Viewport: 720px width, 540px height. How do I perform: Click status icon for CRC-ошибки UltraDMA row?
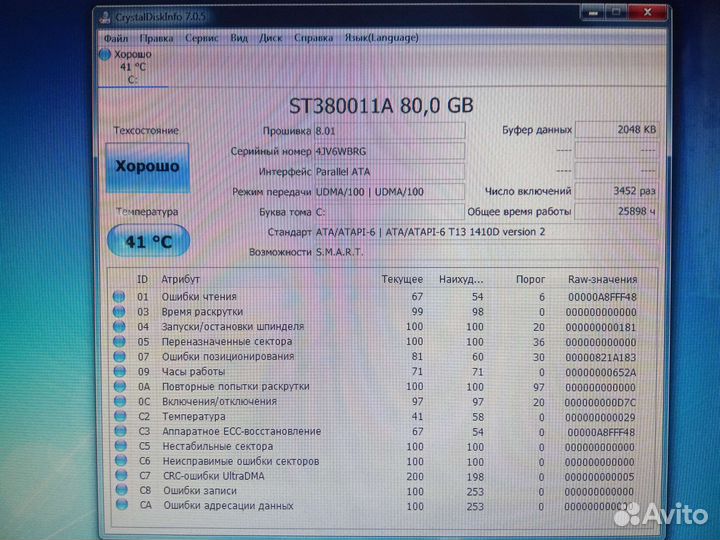121,476
